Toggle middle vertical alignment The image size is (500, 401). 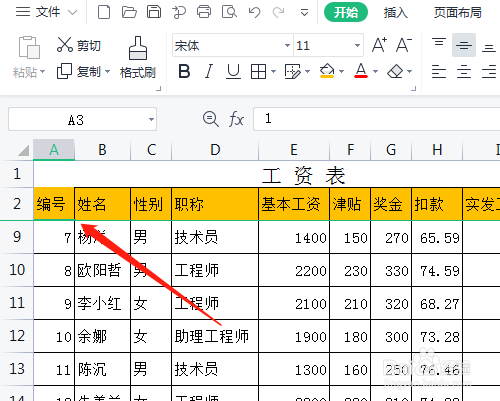464,45
